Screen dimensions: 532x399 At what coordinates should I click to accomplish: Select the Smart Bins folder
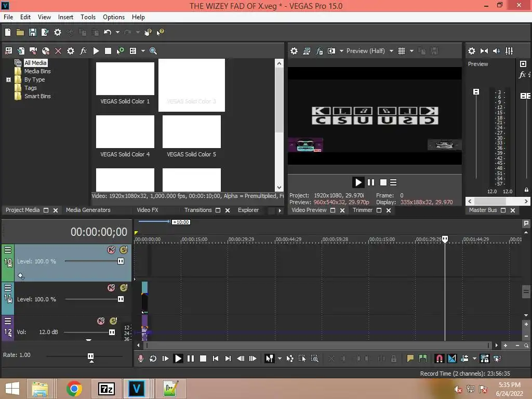[37, 96]
